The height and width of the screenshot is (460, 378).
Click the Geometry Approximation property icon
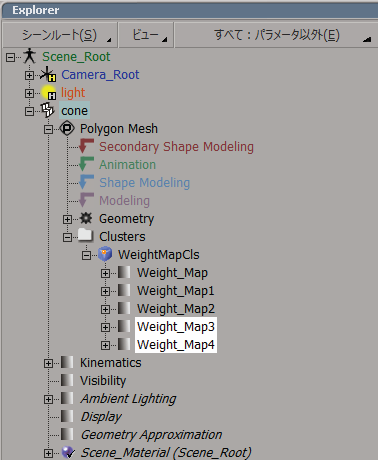(x=67, y=434)
